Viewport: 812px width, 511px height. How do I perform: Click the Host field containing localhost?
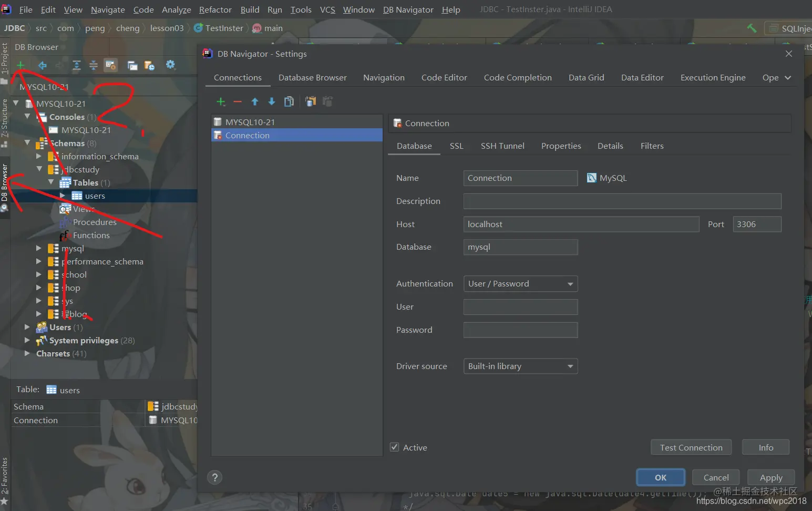tap(581, 224)
